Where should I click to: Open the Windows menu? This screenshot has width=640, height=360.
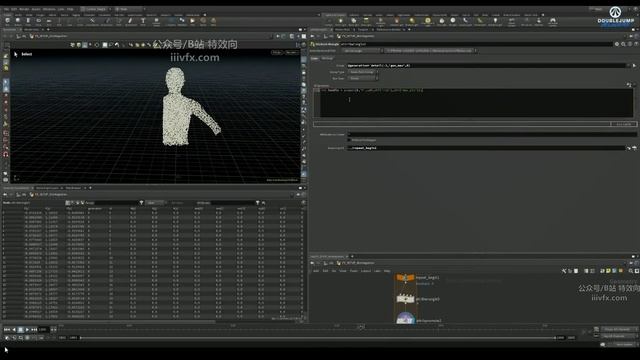tap(49, 9)
